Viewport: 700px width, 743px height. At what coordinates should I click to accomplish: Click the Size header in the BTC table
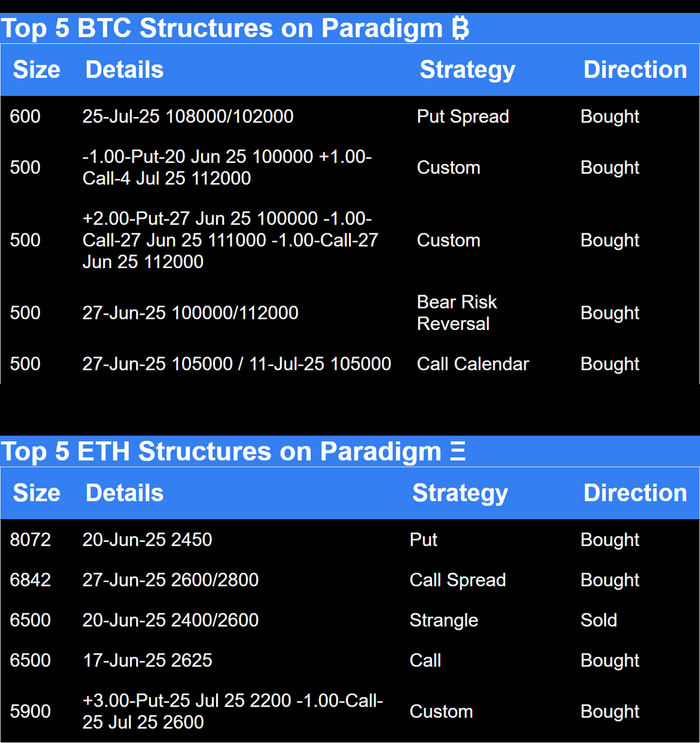point(37,70)
